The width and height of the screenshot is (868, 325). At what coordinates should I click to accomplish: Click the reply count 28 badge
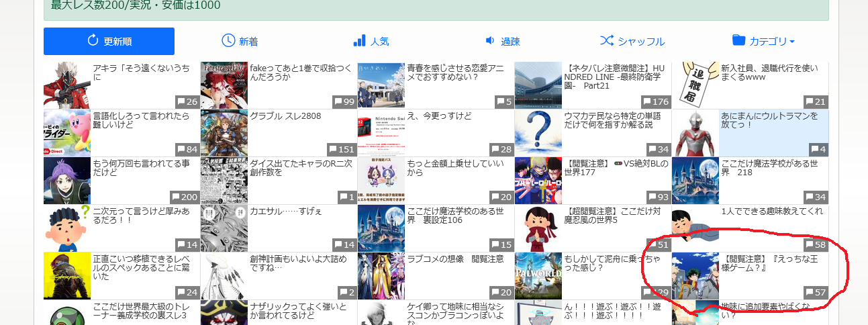(501, 149)
